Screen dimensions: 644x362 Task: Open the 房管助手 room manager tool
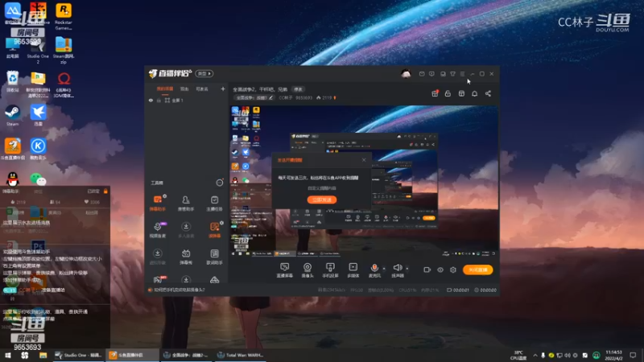pyautogui.click(x=186, y=204)
